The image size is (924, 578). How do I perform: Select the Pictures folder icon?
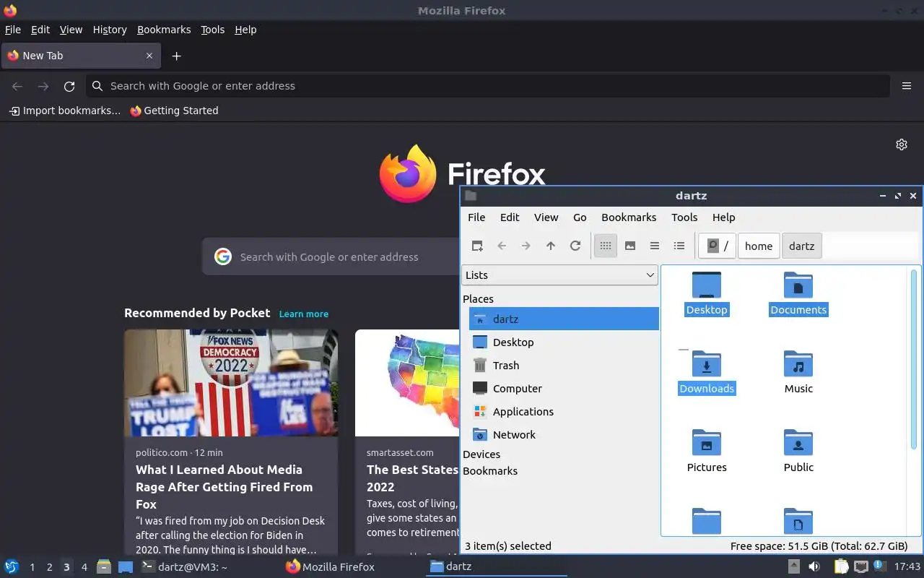pos(707,452)
